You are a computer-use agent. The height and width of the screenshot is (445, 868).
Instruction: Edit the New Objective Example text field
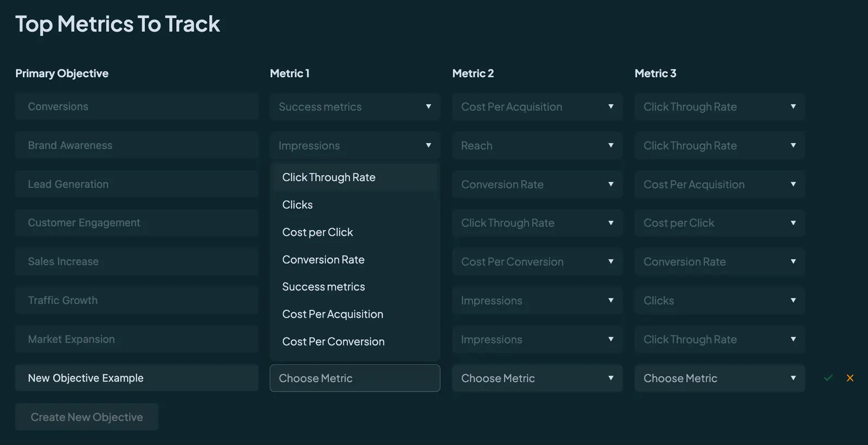pyautogui.click(x=137, y=378)
